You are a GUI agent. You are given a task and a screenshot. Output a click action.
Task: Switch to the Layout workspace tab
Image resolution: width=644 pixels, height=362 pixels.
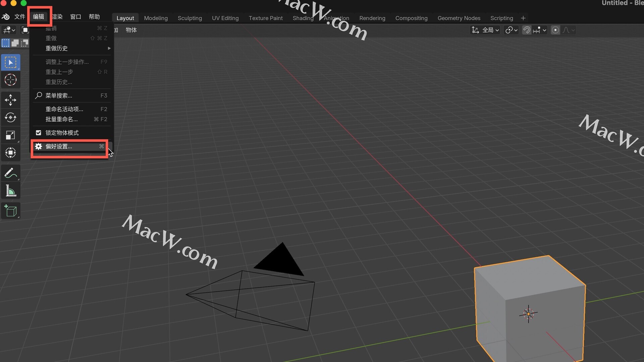click(125, 18)
